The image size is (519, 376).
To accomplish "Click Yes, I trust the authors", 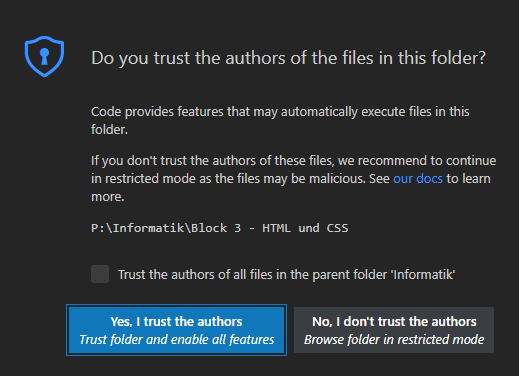I will tap(176, 330).
